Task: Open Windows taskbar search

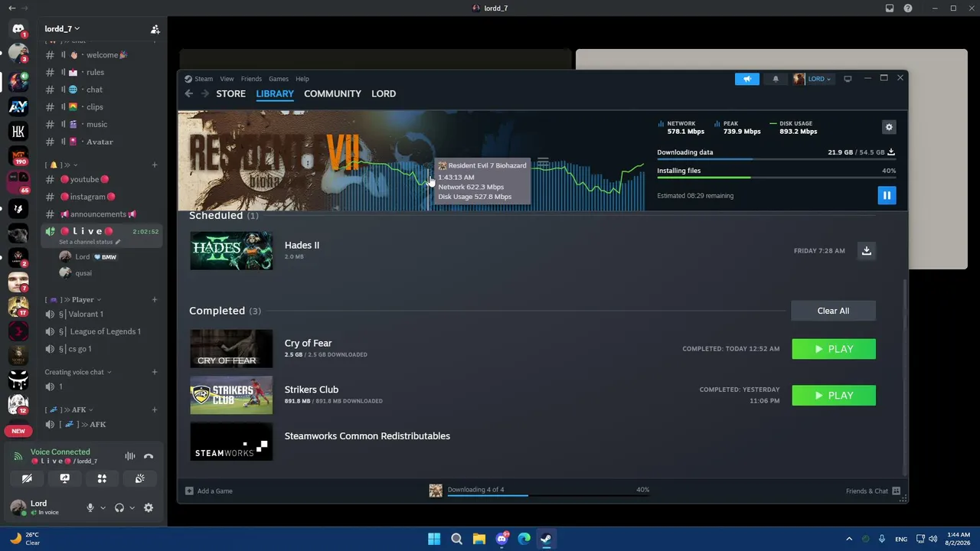Action: point(456,539)
